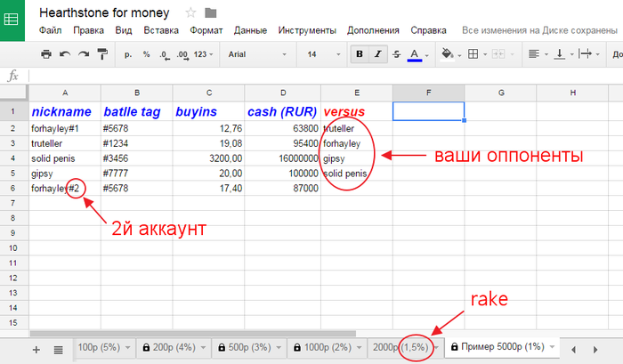The height and width of the screenshot is (364, 623).
Task: Select the 'nickname' header cell
Action: (x=65, y=111)
